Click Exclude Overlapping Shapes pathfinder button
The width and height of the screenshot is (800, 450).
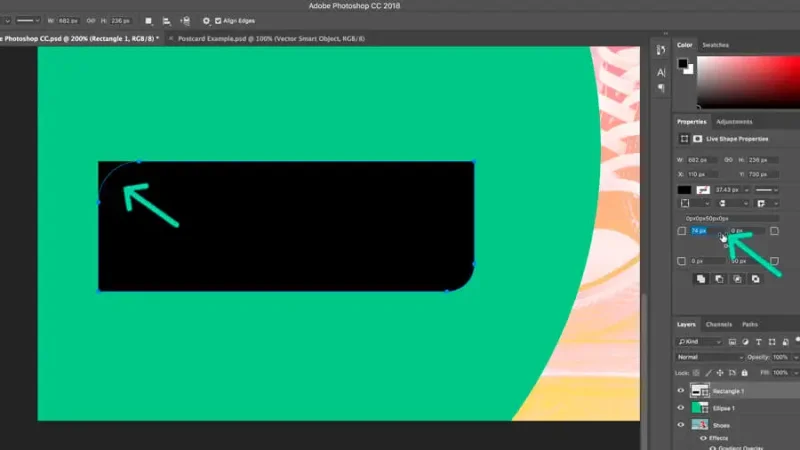[x=756, y=279]
